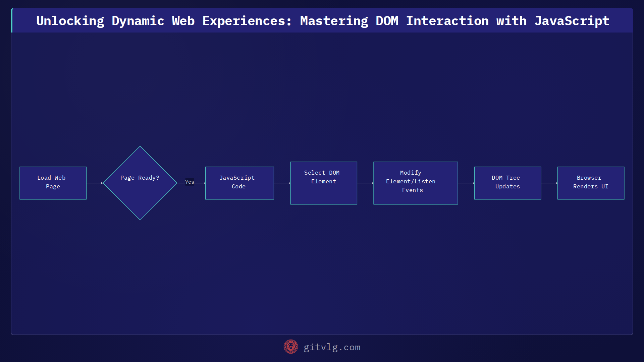Click the diagram title about DOM Interaction

(323, 21)
